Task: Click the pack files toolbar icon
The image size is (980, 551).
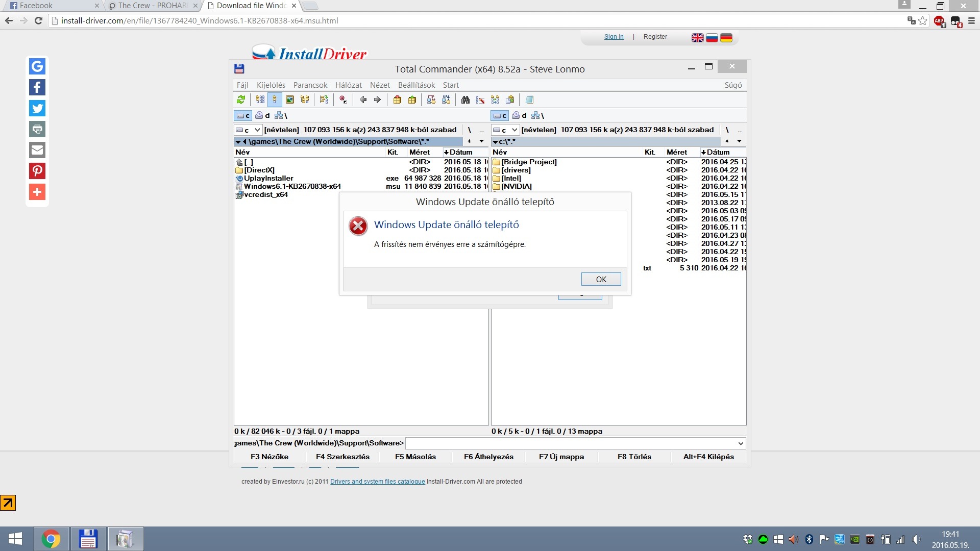Action: coord(397,100)
